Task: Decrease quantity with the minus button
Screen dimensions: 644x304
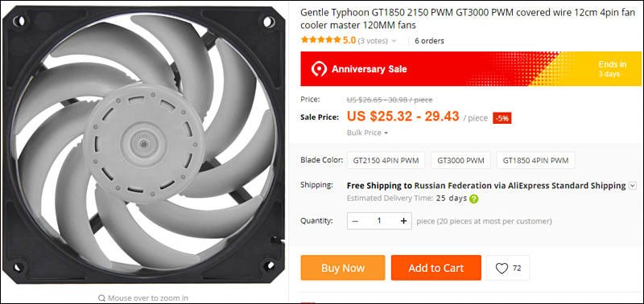Action: 355,221
